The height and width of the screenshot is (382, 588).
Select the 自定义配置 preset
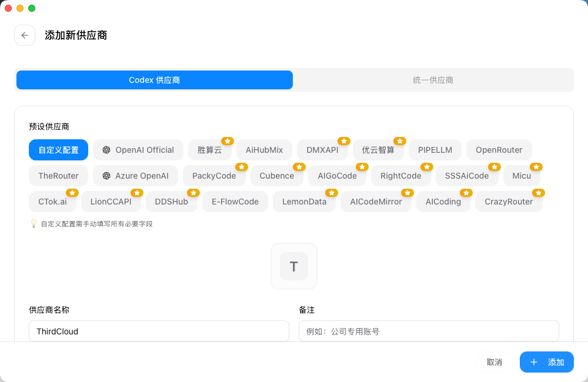point(58,150)
